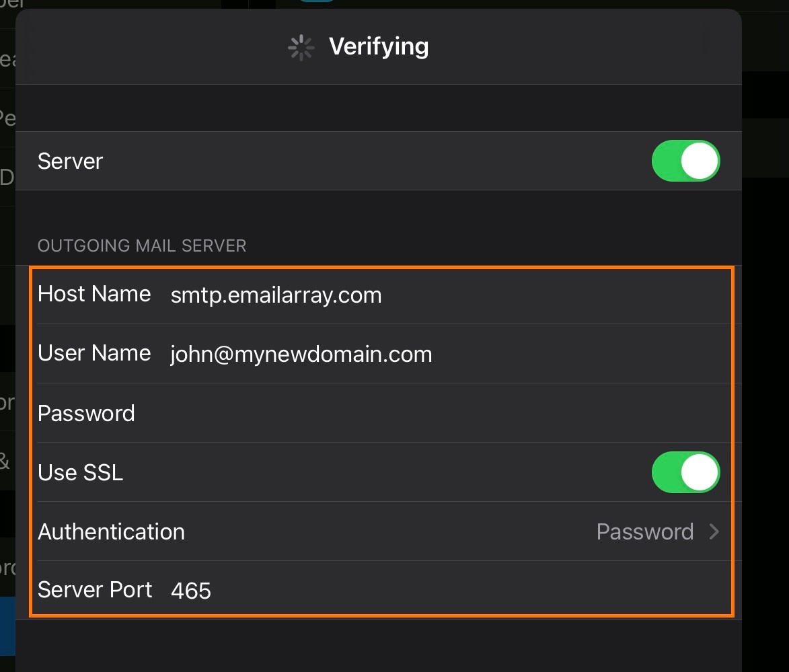
Task: Toggle the outgoing mail Server switch on
Action: pos(685,161)
